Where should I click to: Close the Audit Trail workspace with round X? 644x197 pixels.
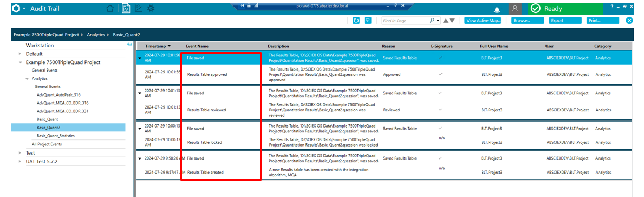tap(629, 20)
